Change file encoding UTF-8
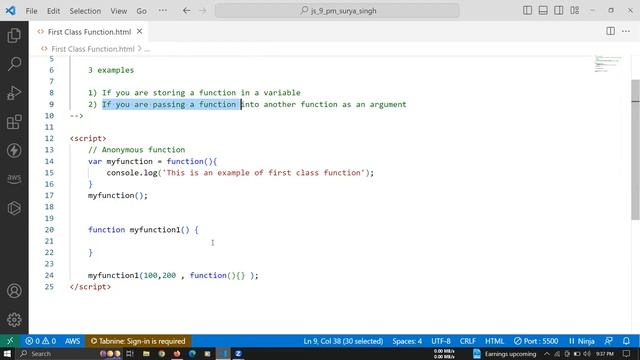The width and height of the screenshot is (640, 360). (x=441, y=341)
